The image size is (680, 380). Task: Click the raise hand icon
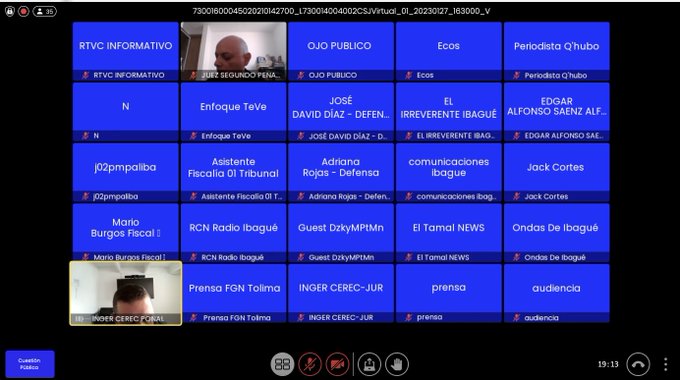(397, 364)
